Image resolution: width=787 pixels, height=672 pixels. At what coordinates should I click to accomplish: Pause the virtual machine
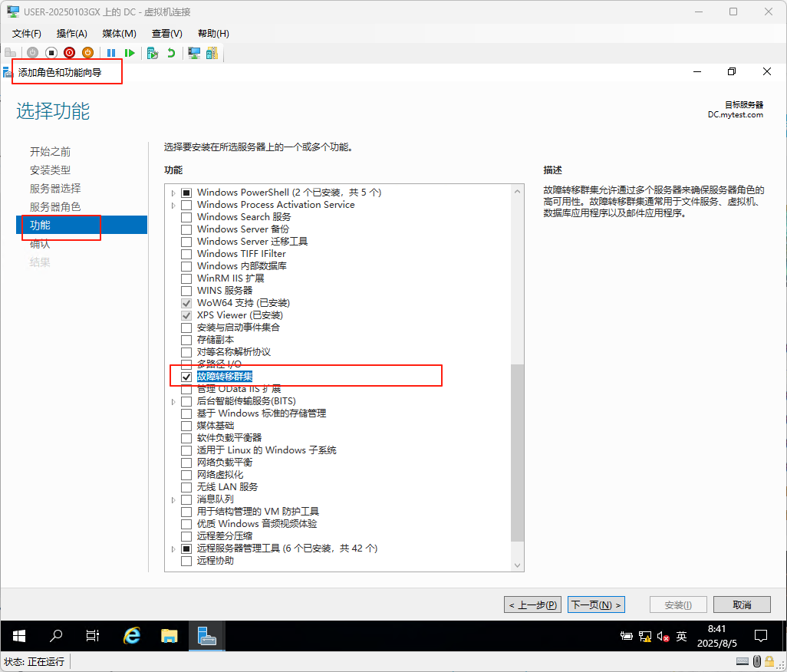click(x=111, y=53)
